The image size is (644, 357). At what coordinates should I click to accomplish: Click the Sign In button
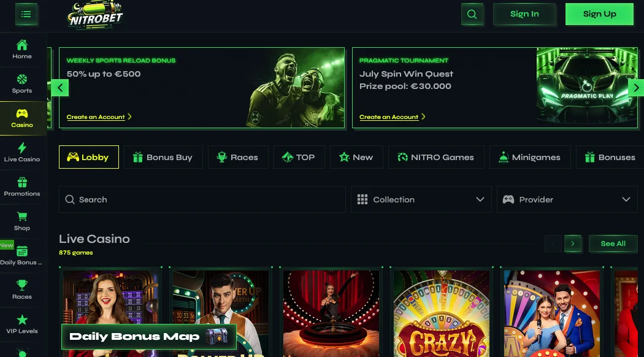(x=524, y=14)
